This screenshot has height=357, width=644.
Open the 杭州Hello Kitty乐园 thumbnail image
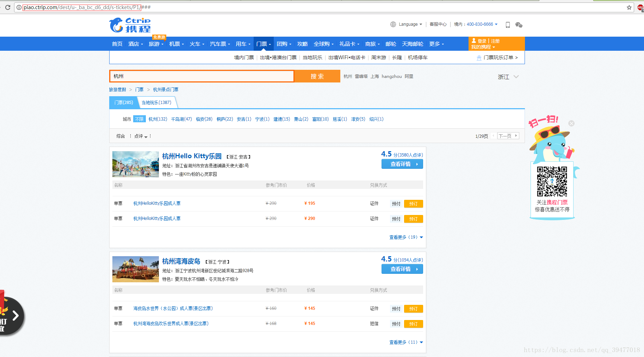136,164
